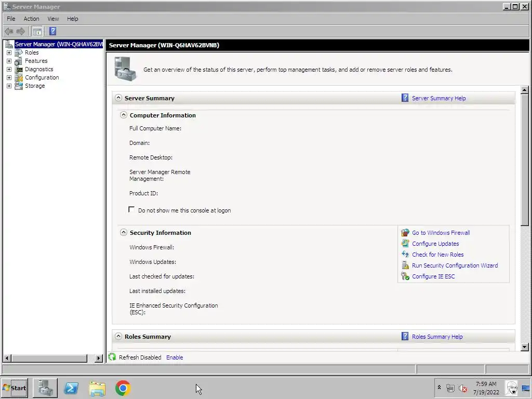
Task: Open the View menu
Action: pos(53,19)
